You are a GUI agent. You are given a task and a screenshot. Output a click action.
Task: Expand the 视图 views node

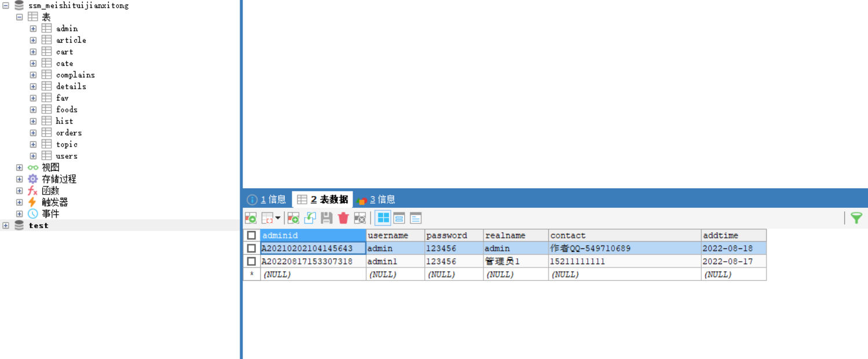20,167
